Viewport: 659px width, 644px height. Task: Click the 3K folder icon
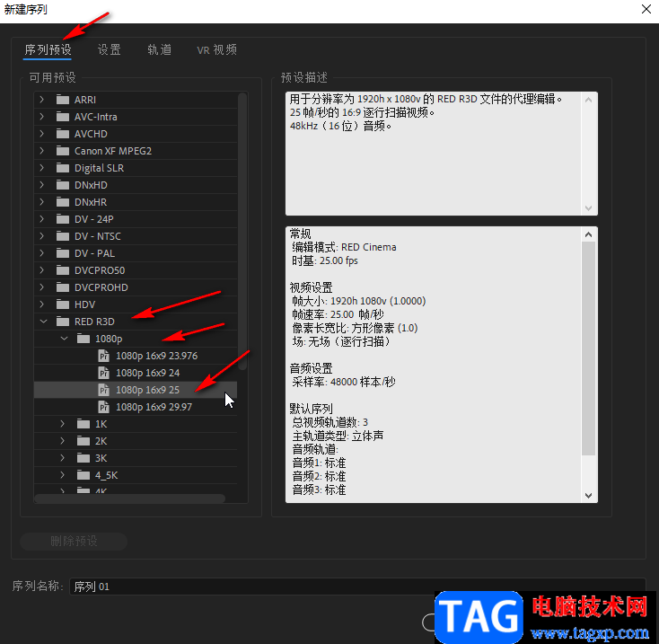(x=83, y=458)
